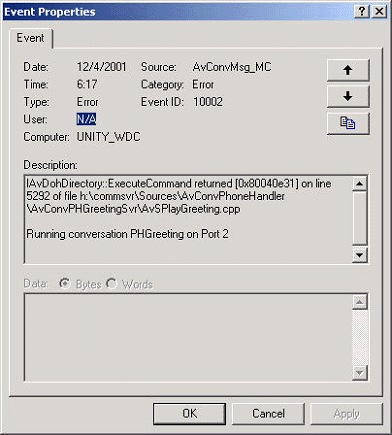Image resolution: width=392 pixels, height=435 pixels.
Task: Click the Data box scroll up arrow
Action: pos(360,302)
